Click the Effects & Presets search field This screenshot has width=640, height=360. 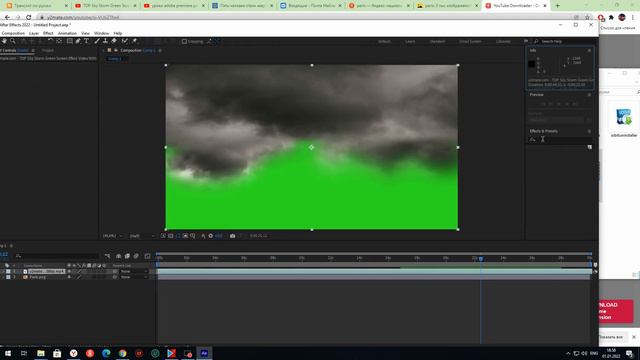(561, 140)
